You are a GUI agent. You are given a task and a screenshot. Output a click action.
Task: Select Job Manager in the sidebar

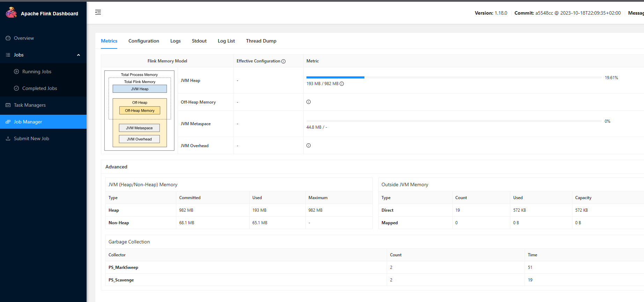click(x=28, y=122)
